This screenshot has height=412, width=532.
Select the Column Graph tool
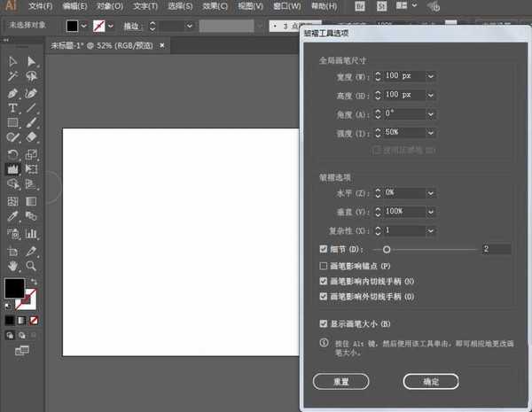[32, 233]
